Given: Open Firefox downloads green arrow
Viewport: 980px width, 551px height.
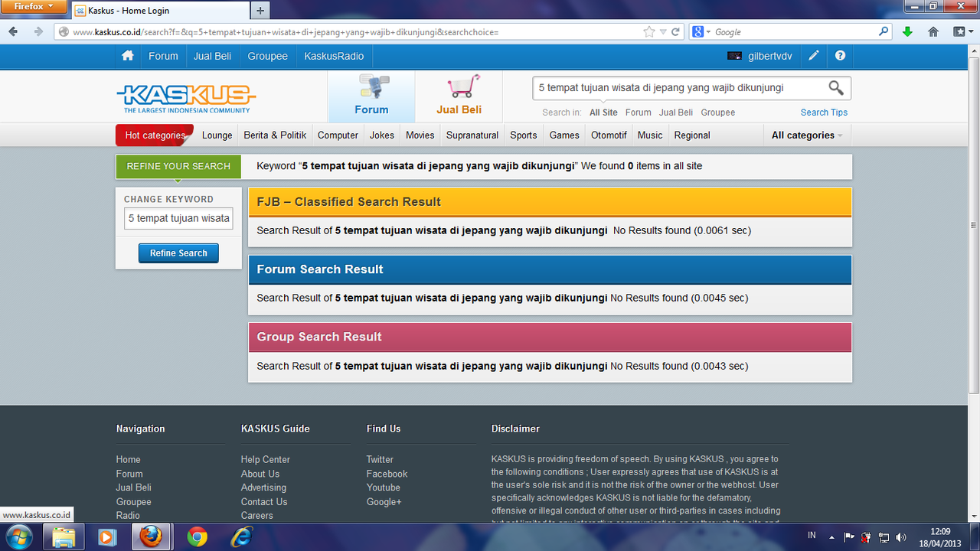Looking at the screenshot, I should click(907, 32).
